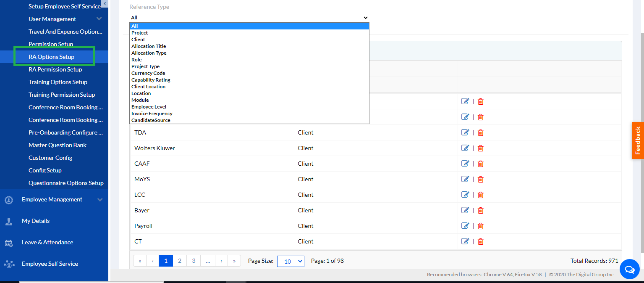
Task: Edit the CAAF client record
Action: 465,164
